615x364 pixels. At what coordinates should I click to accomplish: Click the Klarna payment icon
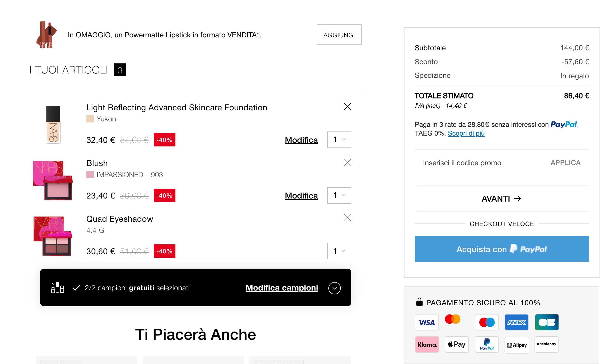(427, 344)
